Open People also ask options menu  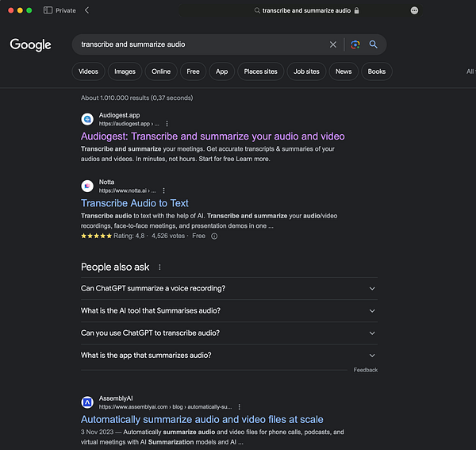(159, 267)
